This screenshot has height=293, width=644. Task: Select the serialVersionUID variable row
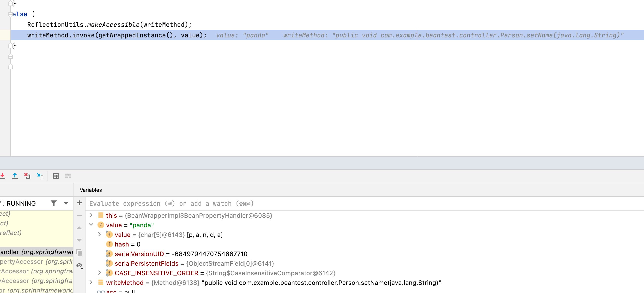(x=365, y=254)
